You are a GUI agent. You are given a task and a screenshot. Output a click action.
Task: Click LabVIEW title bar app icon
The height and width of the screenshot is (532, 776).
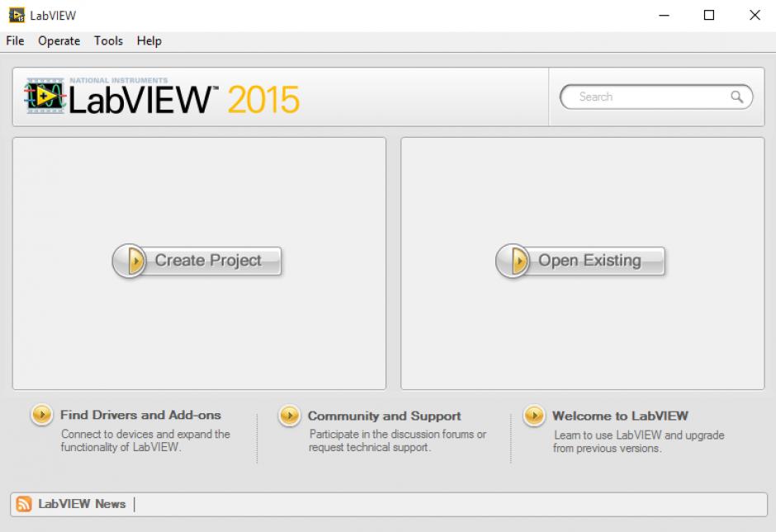[x=17, y=16]
